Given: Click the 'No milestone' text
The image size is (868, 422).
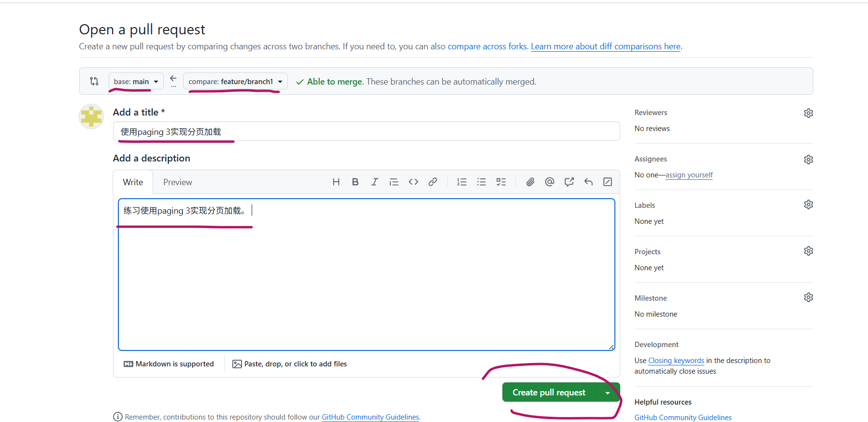Looking at the screenshot, I should coord(656,314).
